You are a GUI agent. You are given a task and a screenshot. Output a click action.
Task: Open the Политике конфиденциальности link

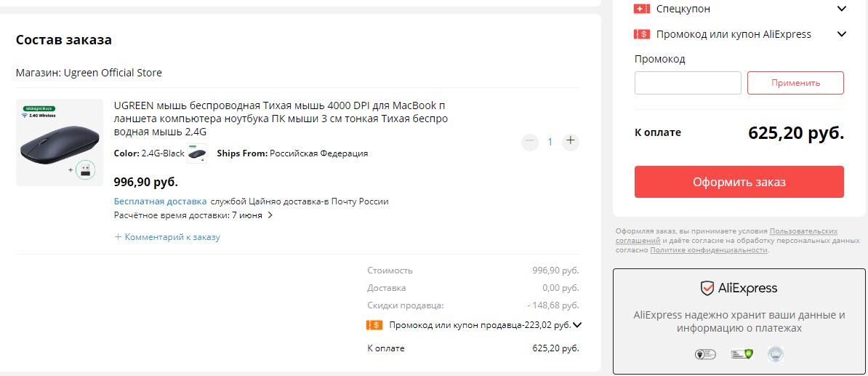[x=709, y=250]
